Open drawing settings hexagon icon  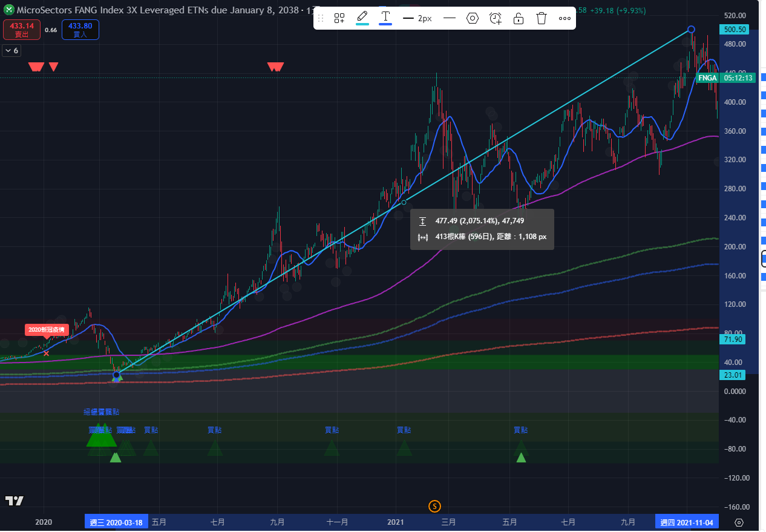[x=473, y=18]
